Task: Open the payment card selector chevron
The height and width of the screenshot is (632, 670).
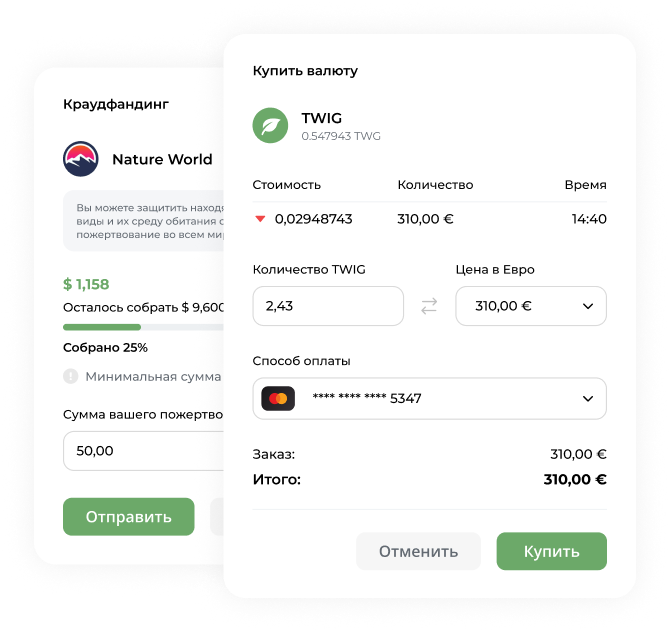Action: pos(588,399)
